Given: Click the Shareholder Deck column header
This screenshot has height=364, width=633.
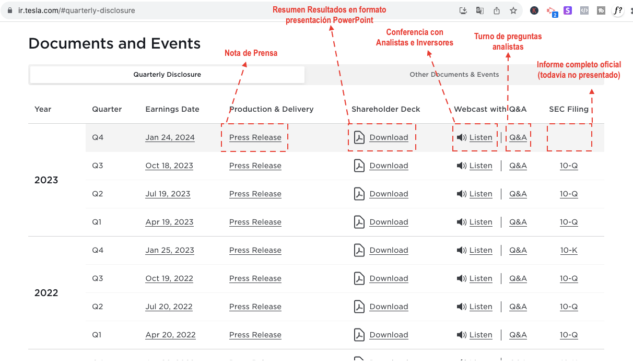Looking at the screenshot, I should point(386,109).
